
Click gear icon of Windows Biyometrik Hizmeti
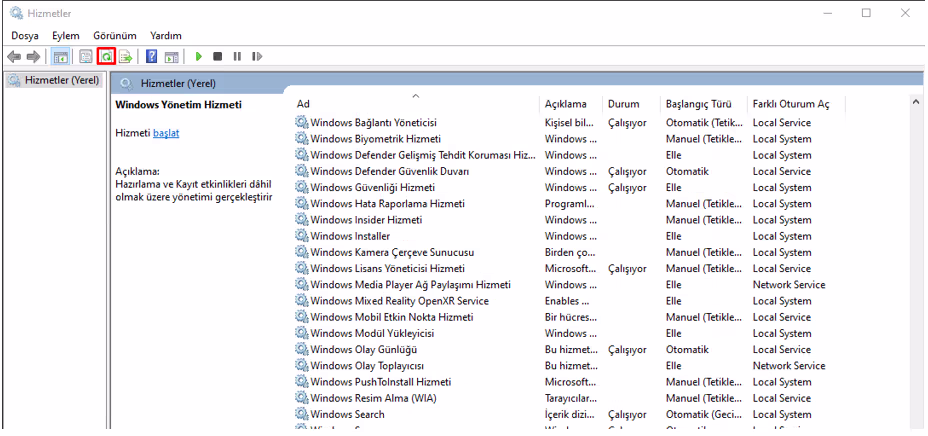pos(302,138)
